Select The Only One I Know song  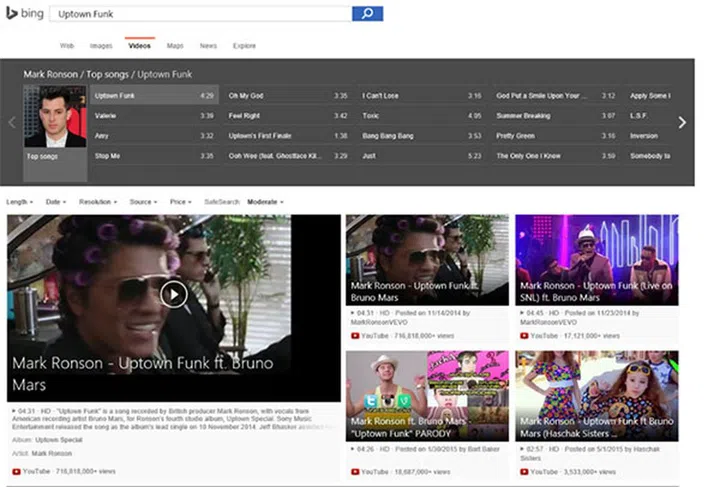(x=556, y=156)
